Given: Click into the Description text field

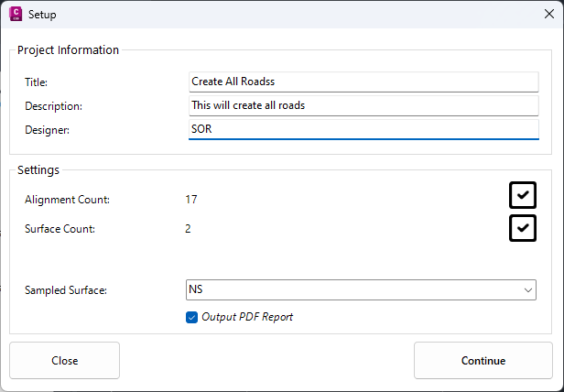Looking at the screenshot, I should [363, 105].
